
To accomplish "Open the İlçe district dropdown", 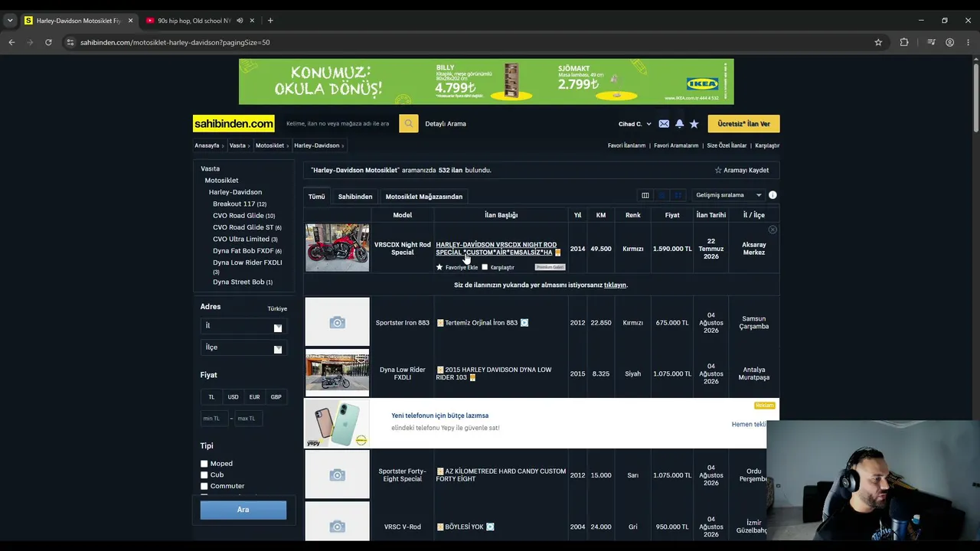I will (x=243, y=347).
